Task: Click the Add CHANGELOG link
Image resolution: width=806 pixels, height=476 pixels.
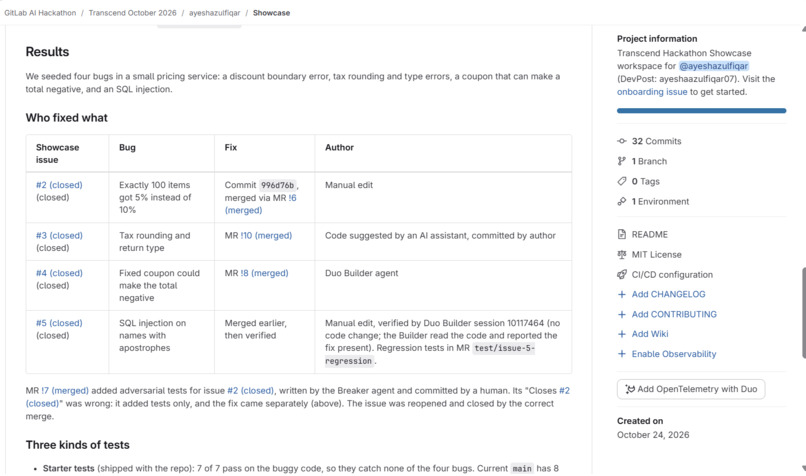Action: [x=668, y=294]
